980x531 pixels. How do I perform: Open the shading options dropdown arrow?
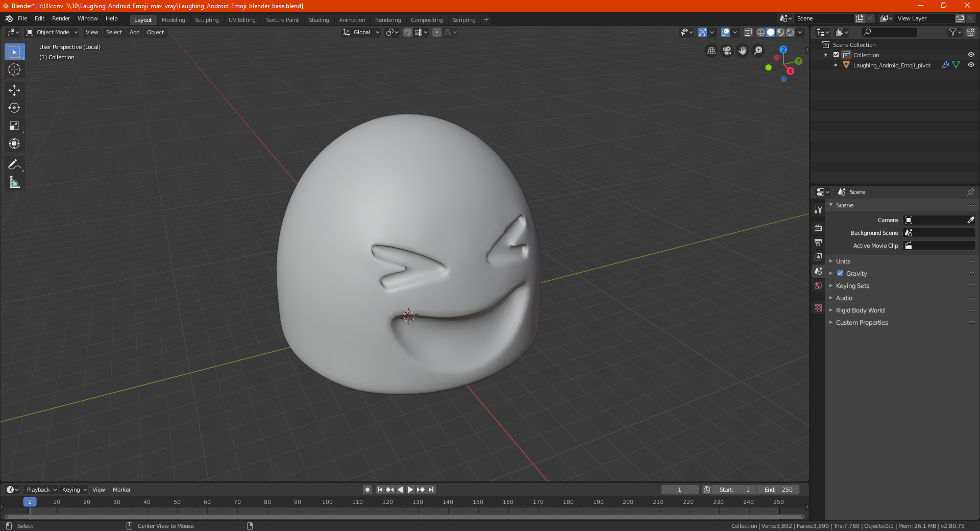click(x=800, y=32)
